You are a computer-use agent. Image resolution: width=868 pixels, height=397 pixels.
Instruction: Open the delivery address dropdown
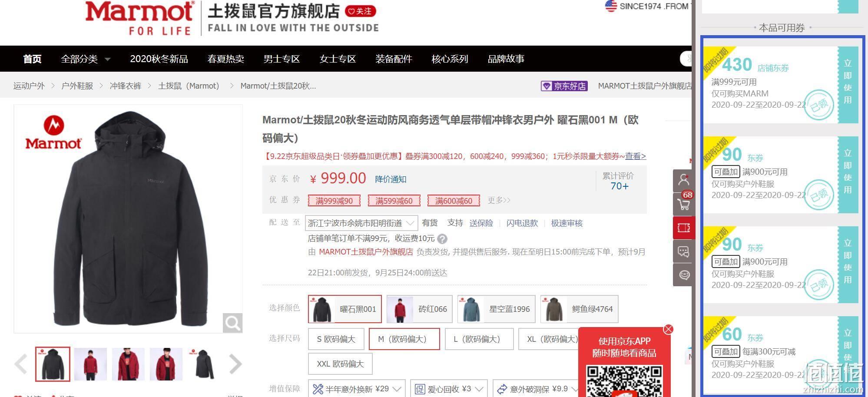361,223
